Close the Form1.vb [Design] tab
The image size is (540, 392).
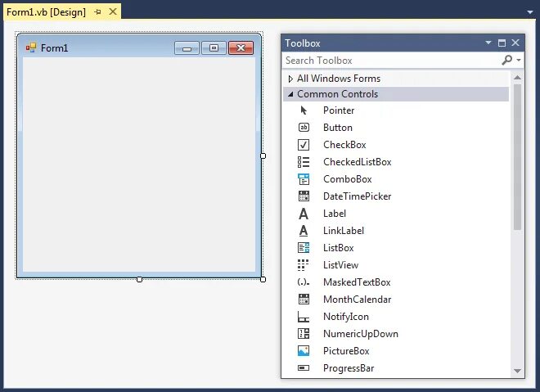click(x=113, y=12)
